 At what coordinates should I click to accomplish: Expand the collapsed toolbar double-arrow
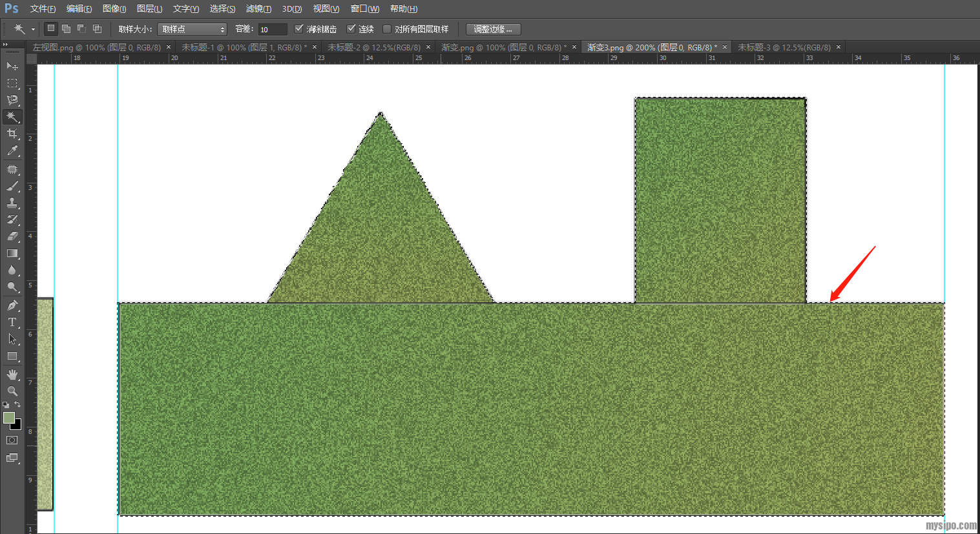(5, 45)
